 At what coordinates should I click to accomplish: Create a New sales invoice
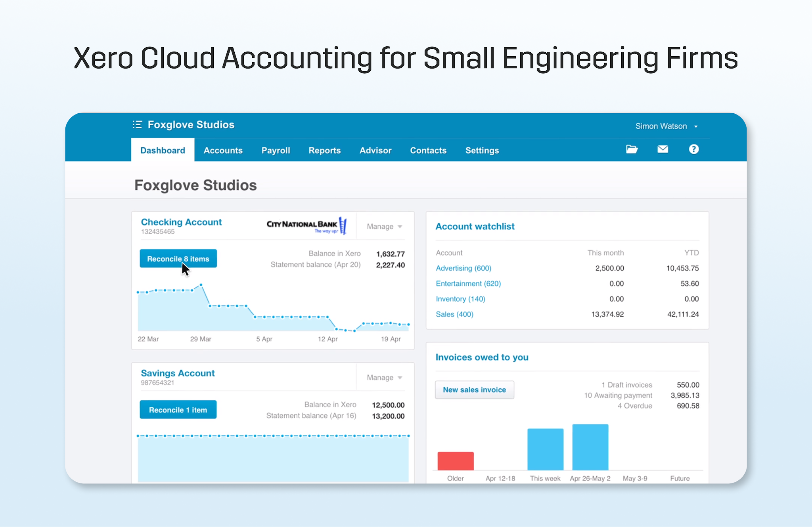[474, 390]
